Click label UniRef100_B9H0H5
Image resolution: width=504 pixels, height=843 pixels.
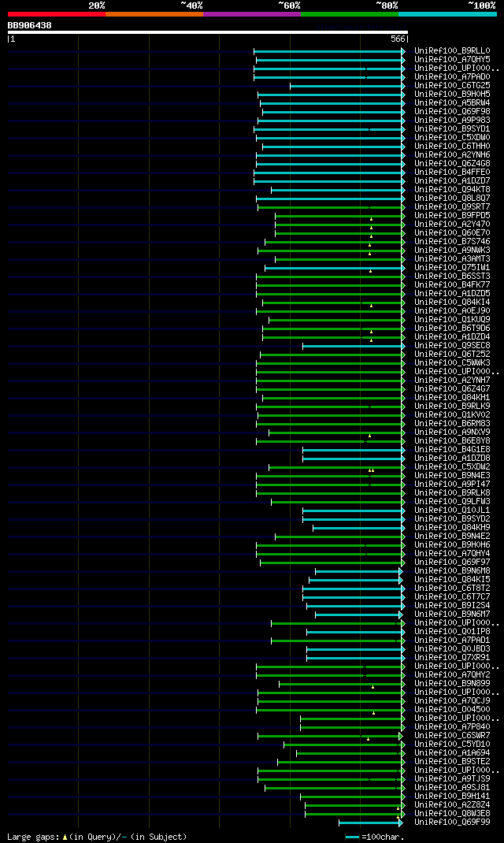452,94
